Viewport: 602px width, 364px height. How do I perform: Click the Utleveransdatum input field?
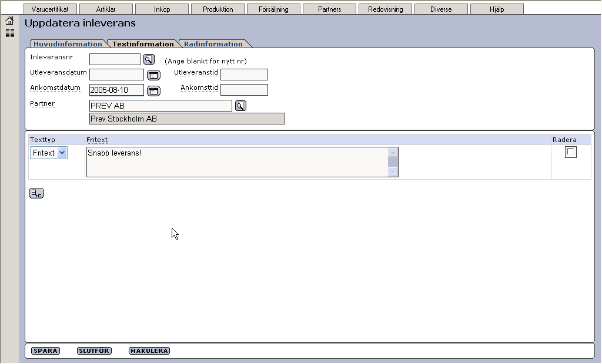117,75
